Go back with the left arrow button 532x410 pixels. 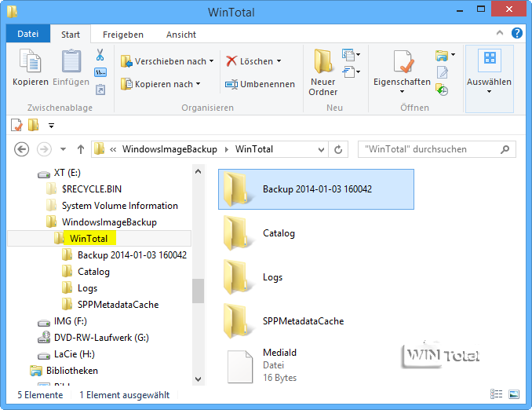pos(21,149)
